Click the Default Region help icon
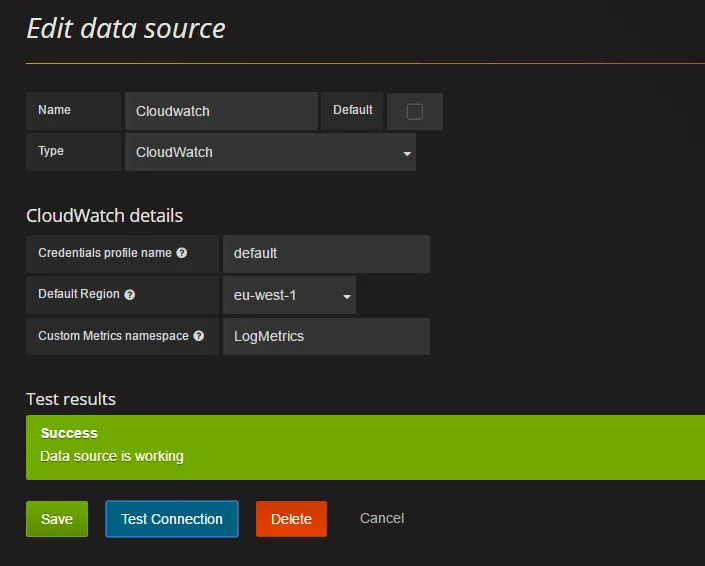705x566 pixels. pyautogui.click(x=129, y=294)
